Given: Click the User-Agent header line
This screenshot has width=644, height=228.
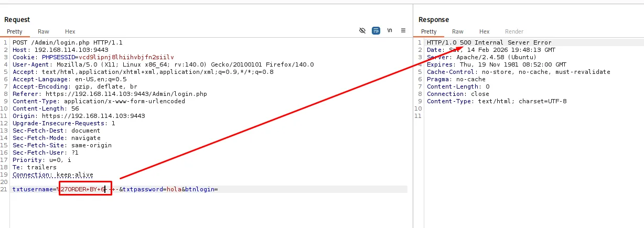Looking at the screenshot, I should tap(163, 64).
